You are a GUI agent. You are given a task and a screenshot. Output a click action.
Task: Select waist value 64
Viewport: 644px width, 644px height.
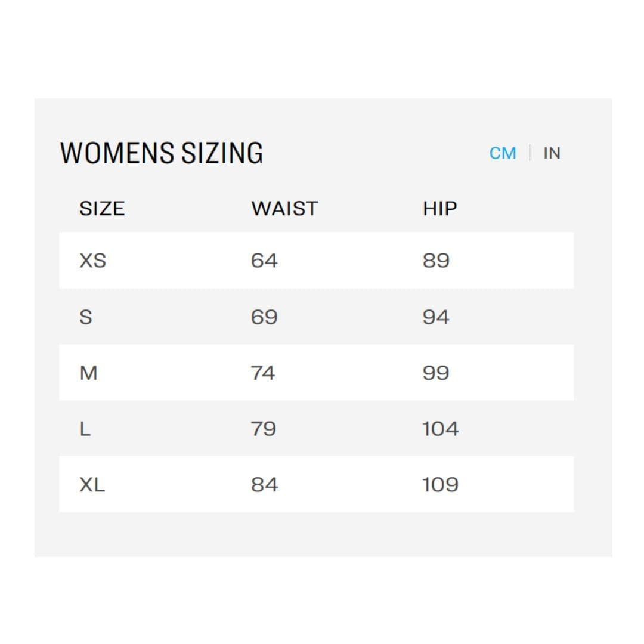[x=264, y=261]
